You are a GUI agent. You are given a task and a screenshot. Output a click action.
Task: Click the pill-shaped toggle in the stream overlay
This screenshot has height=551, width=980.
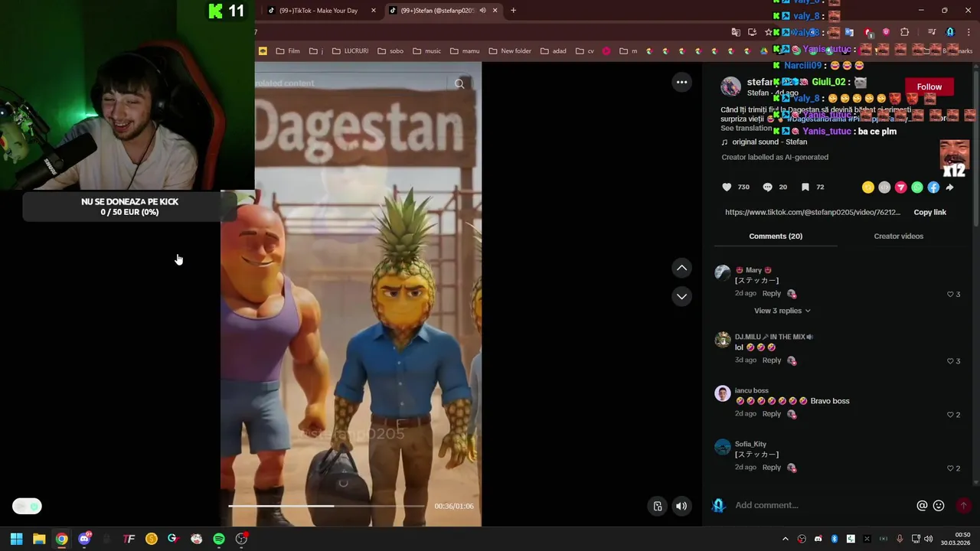[27, 506]
